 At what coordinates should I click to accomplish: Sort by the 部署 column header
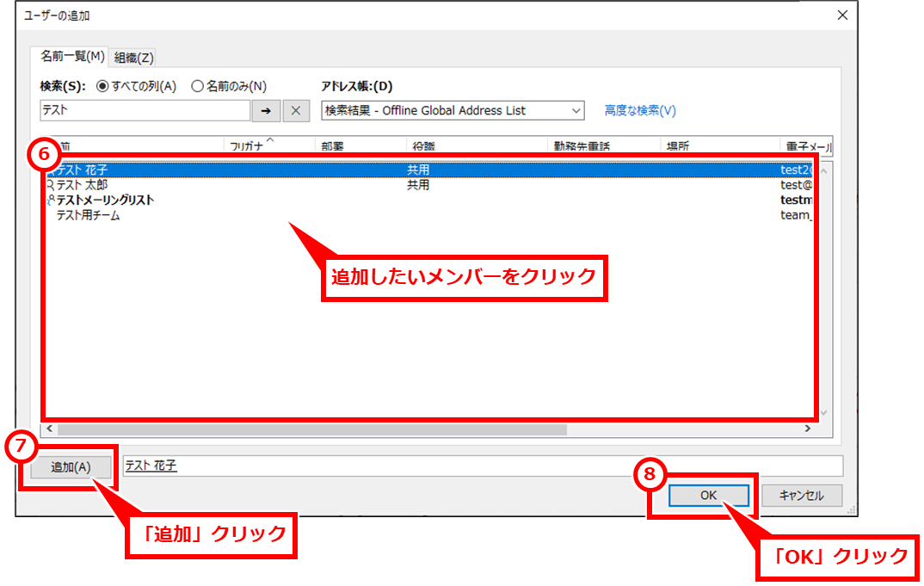point(360,146)
